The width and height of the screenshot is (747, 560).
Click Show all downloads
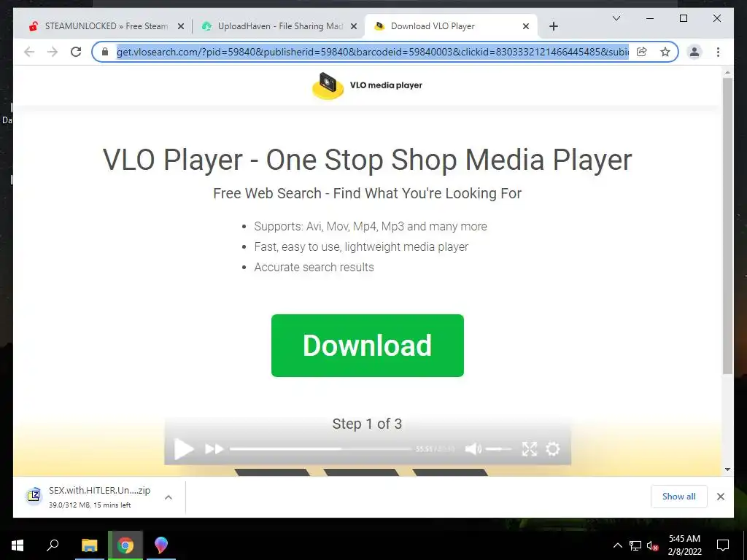679,497
